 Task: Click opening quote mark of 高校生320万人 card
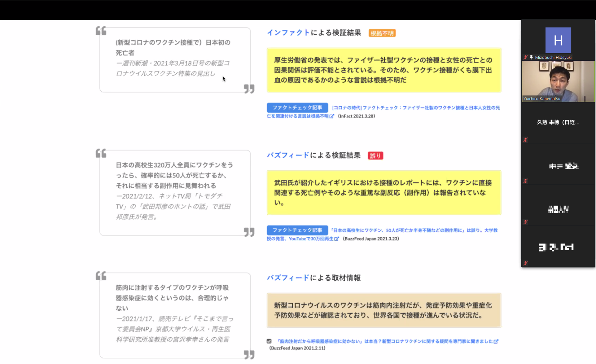[x=101, y=154]
